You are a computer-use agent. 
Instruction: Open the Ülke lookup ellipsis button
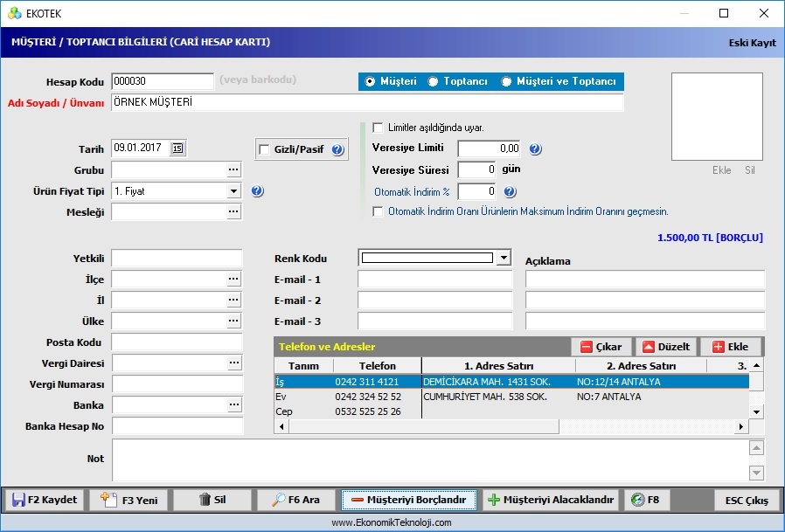coord(233,321)
